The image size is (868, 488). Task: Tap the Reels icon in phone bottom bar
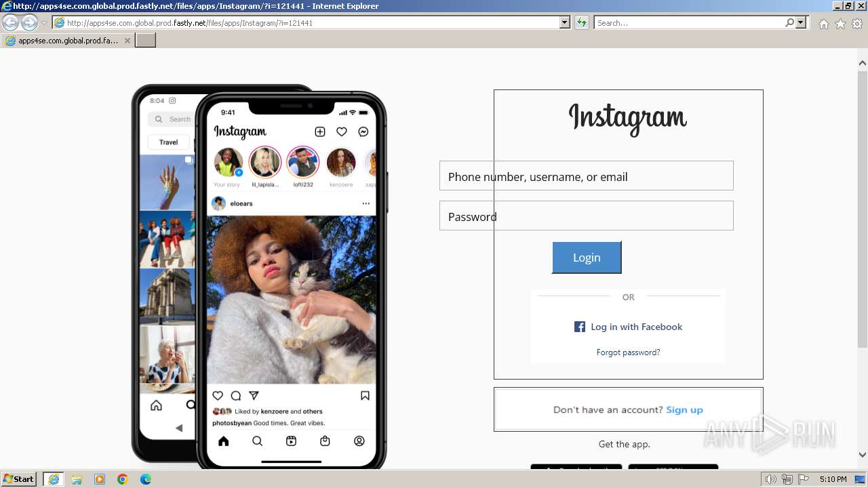(x=291, y=441)
